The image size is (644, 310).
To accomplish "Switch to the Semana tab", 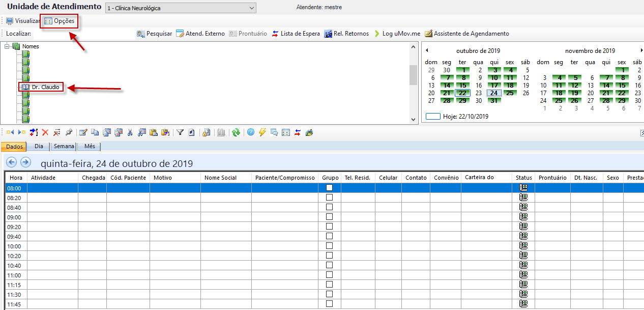I will click(x=64, y=147).
